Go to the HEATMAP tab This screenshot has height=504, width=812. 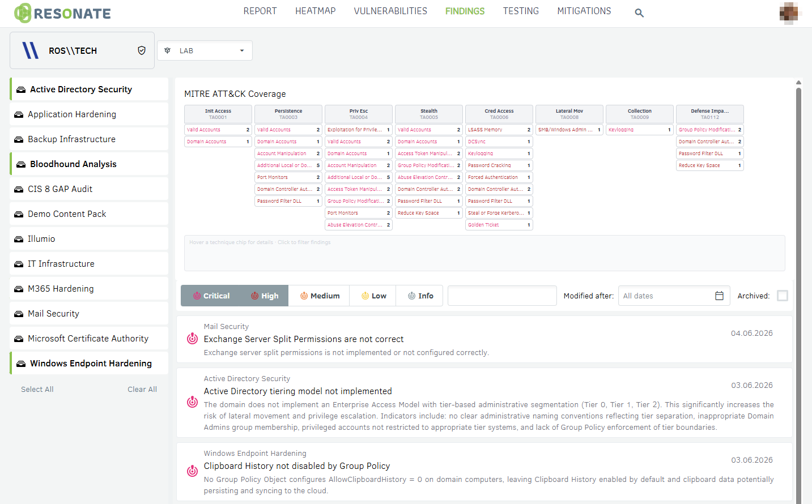316,11
